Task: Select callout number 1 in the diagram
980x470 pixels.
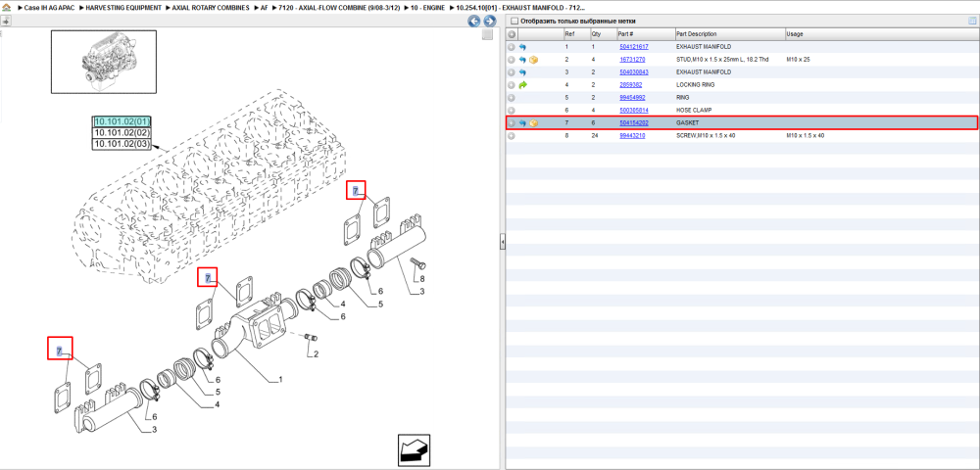Action: coord(280,379)
